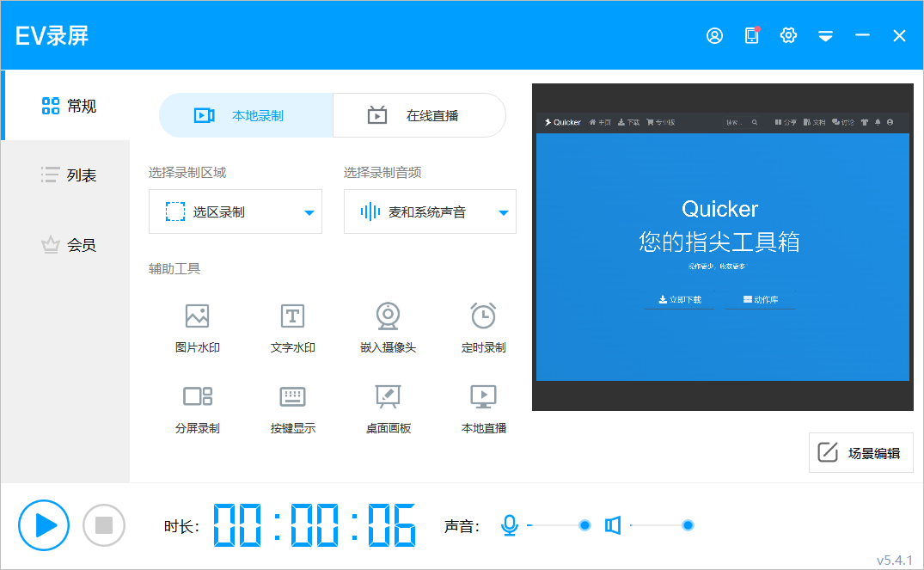This screenshot has height=570, width=924.
Task: Switch to 在线直播 mode tab
Action: [x=419, y=115]
